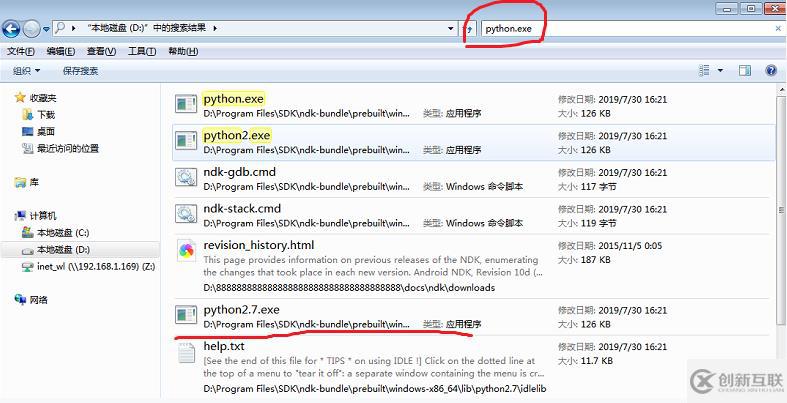
Task: Click the revision_history.html file icon
Action: coord(186,250)
